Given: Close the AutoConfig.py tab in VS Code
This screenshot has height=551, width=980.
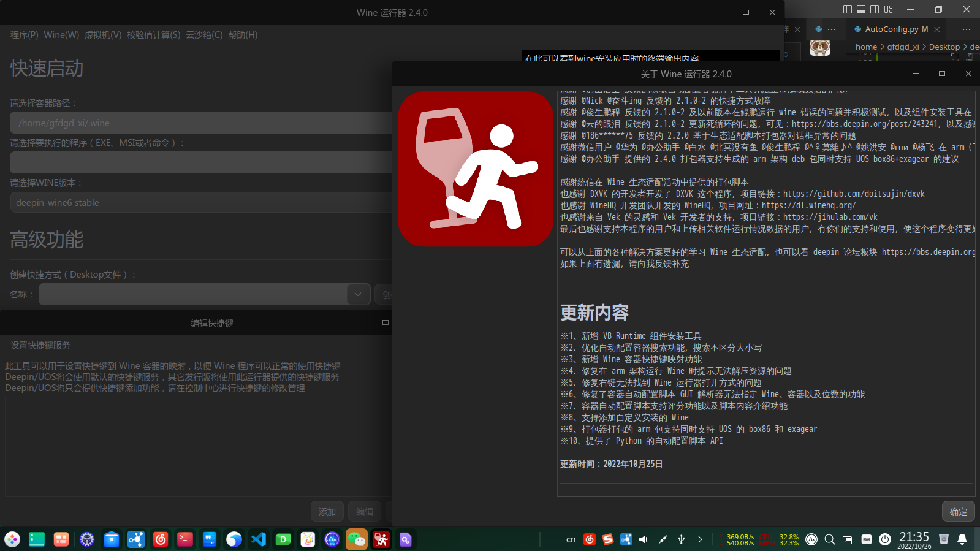Looking at the screenshot, I should coord(937,29).
